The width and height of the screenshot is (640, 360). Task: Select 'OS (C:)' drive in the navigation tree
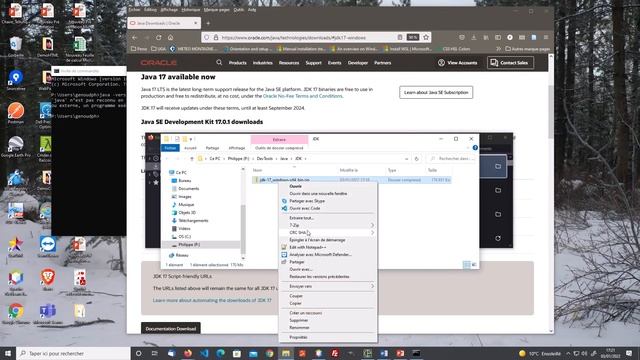pyautogui.click(x=184, y=236)
